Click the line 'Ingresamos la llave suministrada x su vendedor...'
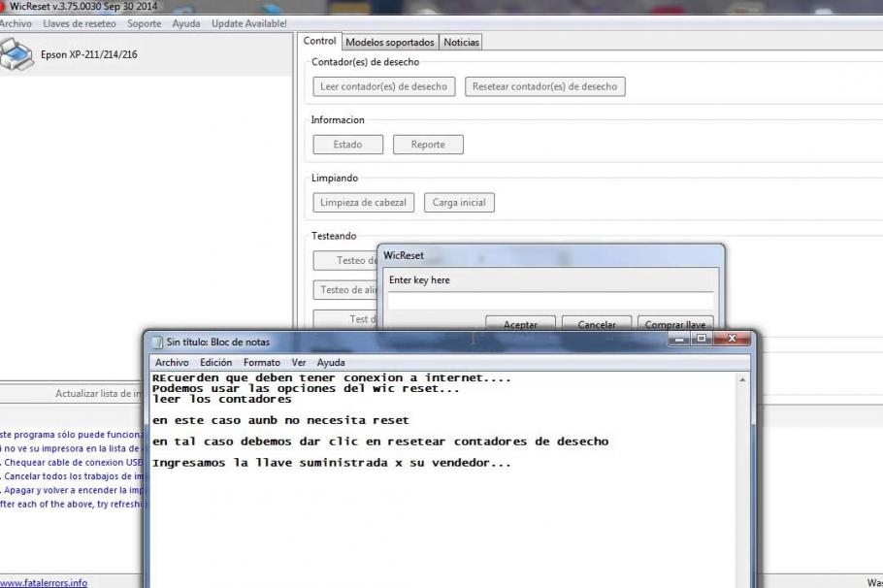 pyautogui.click(x=331, y=463)
